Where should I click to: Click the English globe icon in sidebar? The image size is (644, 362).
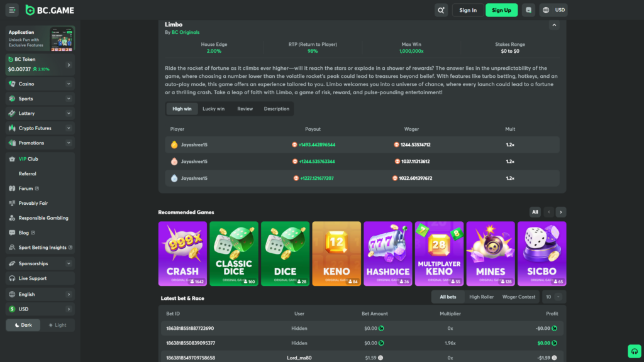(x=12, y=294)
